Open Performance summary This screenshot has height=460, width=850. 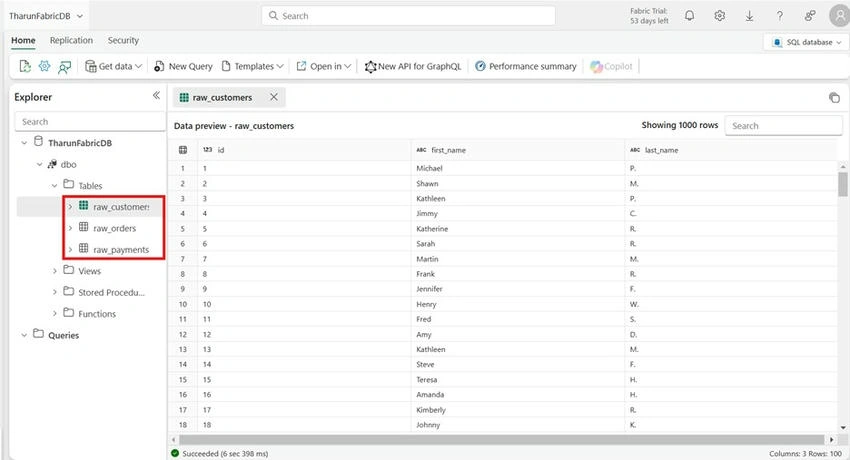tap(525, 66)
